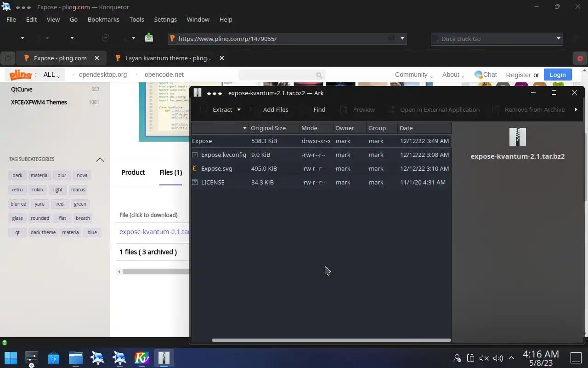Click the Login button on pling

(x=557, y=75)
